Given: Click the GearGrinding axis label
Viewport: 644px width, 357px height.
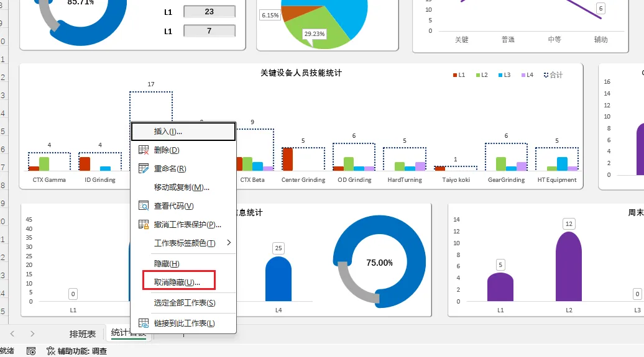Looking at the screenshot, I should (x=507, y=179).
